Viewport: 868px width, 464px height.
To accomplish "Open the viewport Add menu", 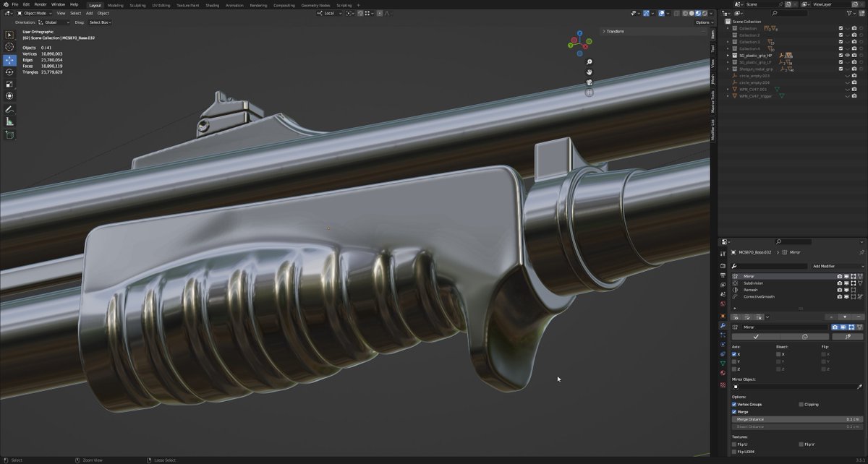I will tap(89, 13).
